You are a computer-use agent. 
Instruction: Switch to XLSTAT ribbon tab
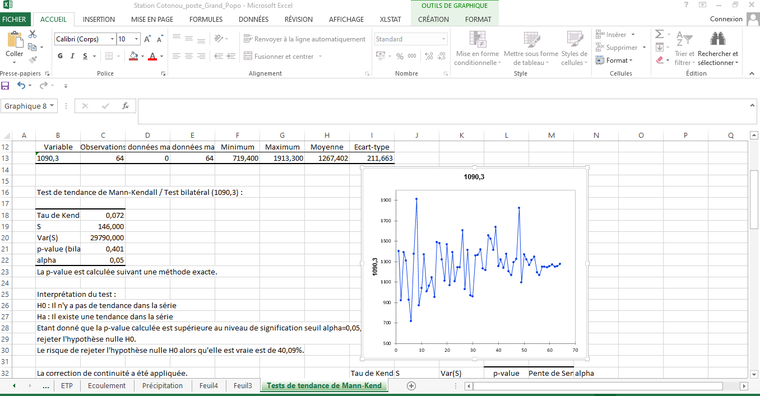[x=390, y=19]
